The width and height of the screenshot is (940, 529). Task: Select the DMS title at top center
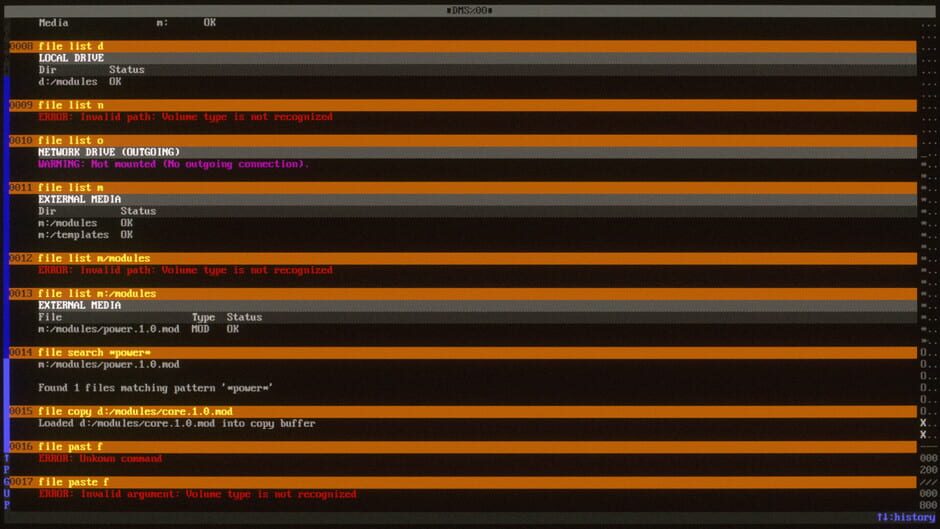coord(469,10)
